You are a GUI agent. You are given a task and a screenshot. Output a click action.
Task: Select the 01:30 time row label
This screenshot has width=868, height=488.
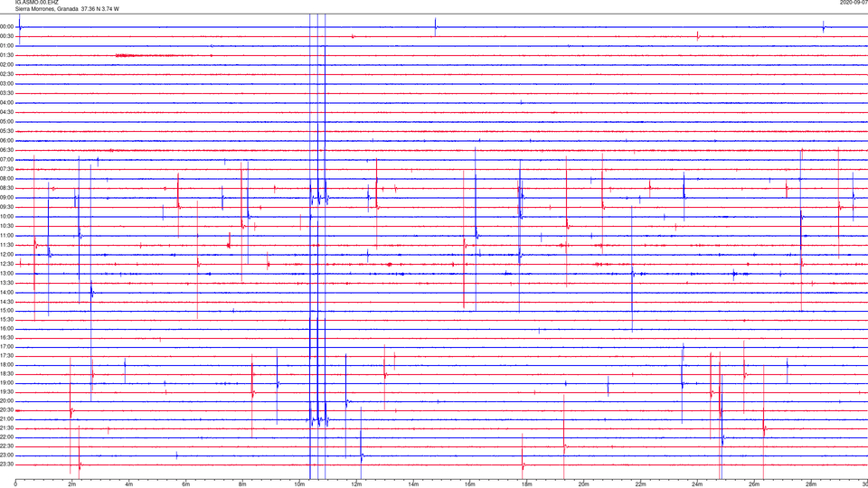pos(7,55)
